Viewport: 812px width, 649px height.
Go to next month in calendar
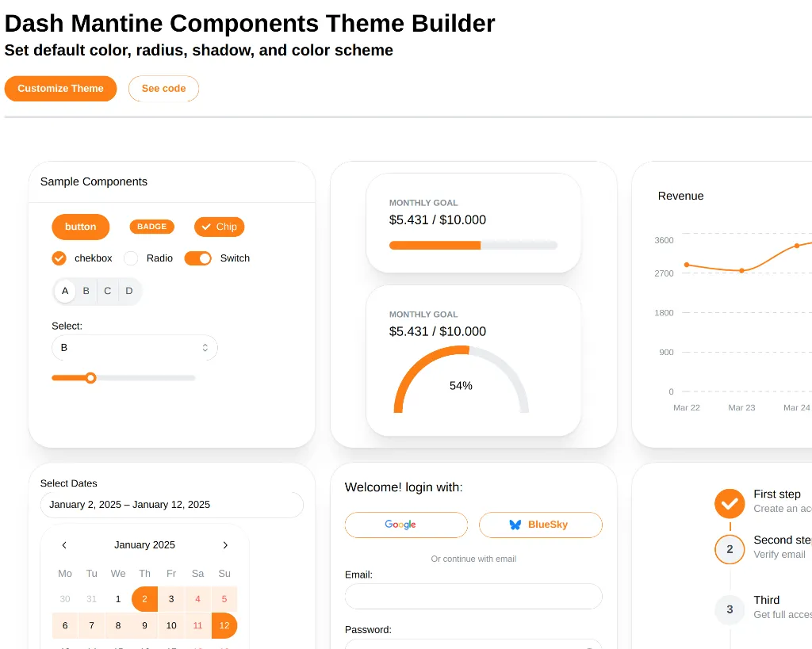pyautogui.click(x=225, y=545)
